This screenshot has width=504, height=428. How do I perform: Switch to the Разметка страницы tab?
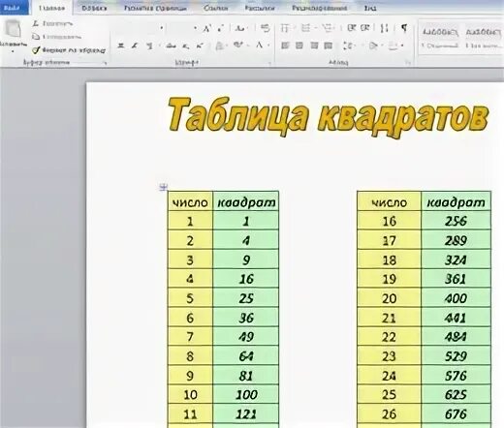click(x=155, y=8)
